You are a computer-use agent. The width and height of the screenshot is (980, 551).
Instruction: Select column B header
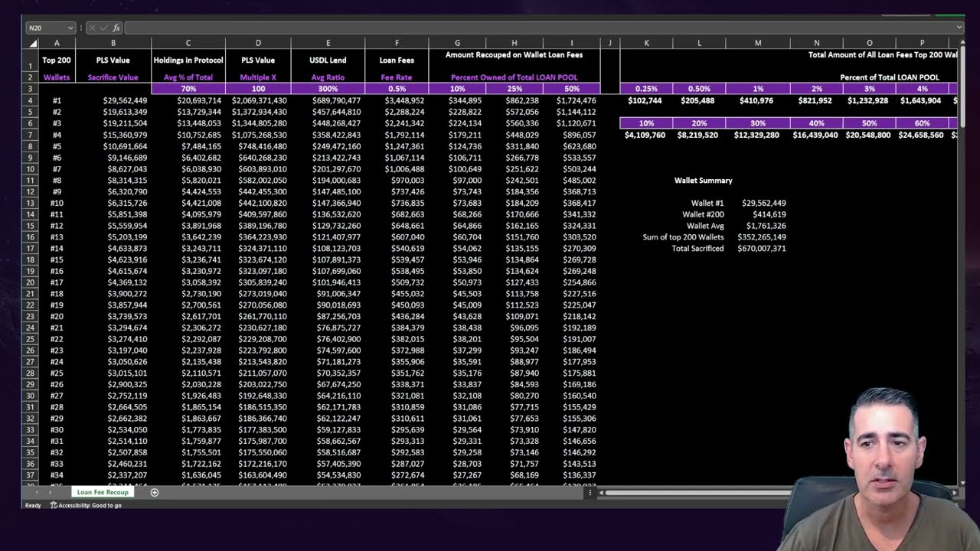click(x=113, y=43)
